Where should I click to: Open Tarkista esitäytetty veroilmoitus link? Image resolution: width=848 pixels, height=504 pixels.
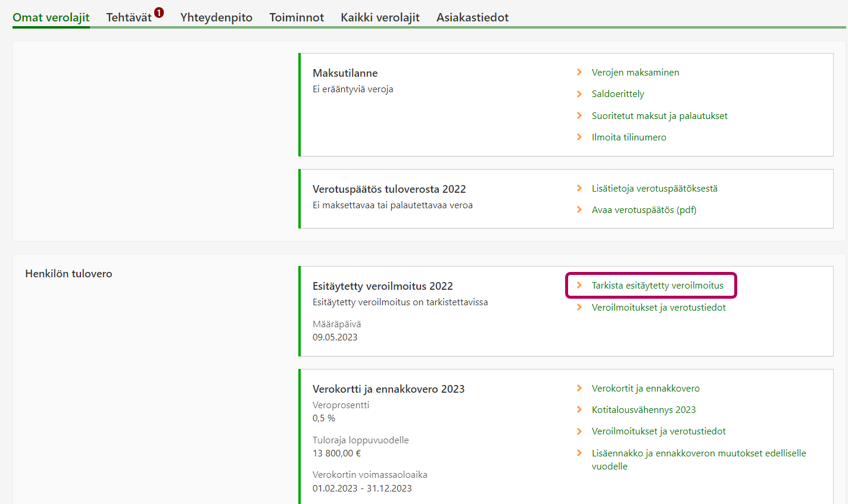(657, 286)
